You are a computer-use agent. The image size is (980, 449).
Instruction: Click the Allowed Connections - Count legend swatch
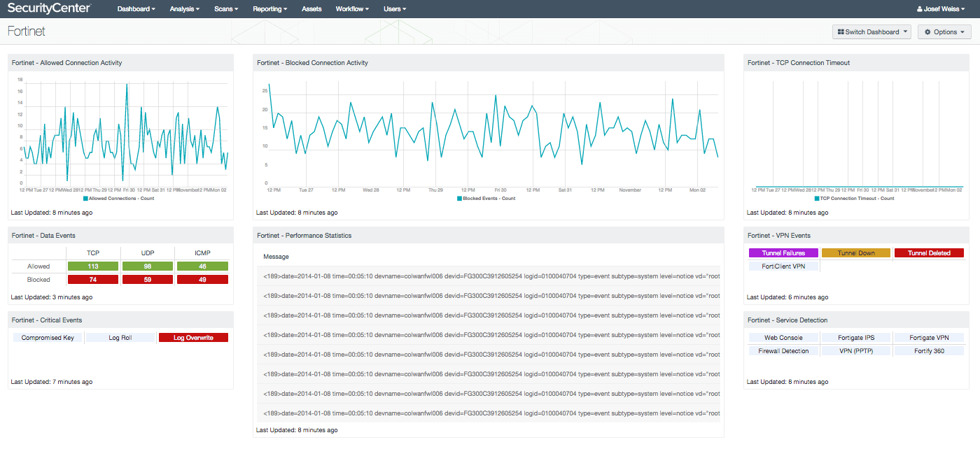[86, 199]
